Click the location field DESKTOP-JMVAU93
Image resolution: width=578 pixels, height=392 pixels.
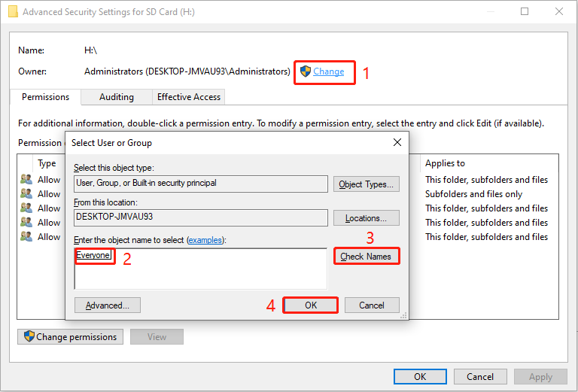coord(200,217)
